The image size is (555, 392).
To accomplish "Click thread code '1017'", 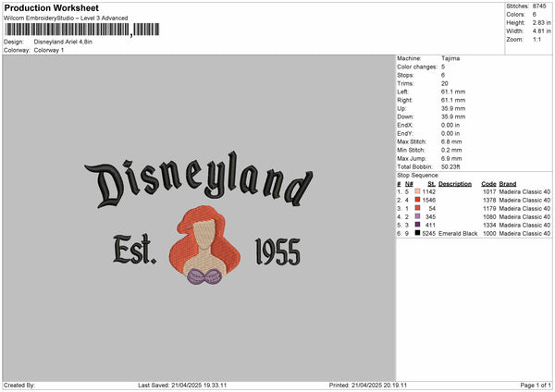I will (x=489, y=191).
